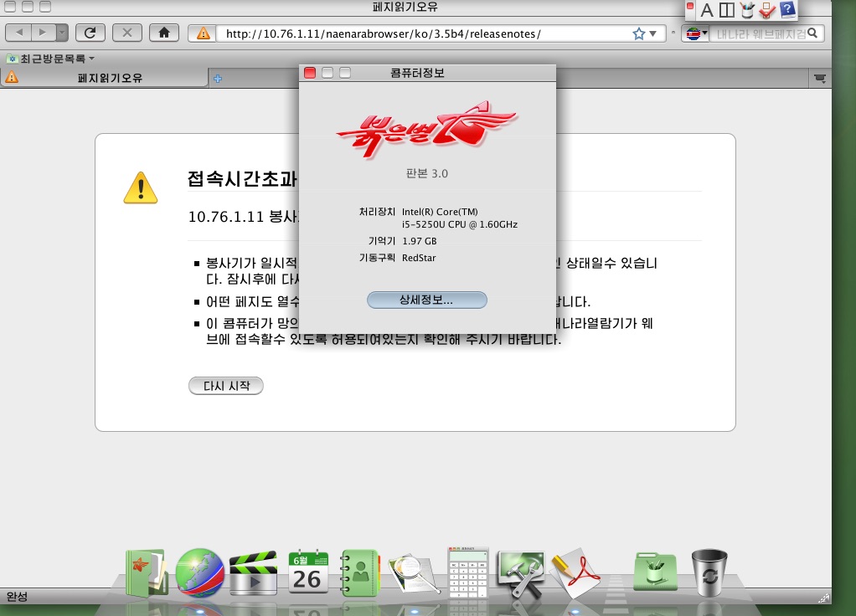Bookmark this page with the star icon
This screenshot has height=616, width=856.
coord(639,33)
